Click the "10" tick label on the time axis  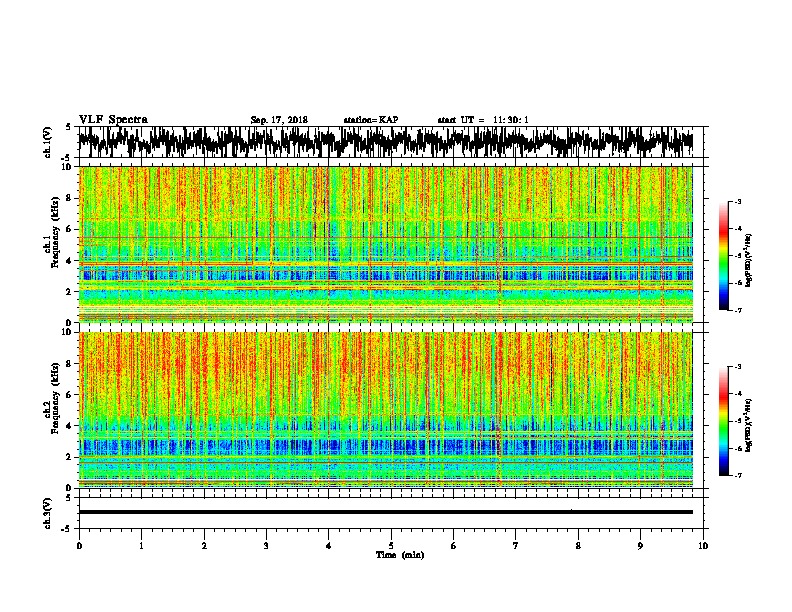point(703,546)
